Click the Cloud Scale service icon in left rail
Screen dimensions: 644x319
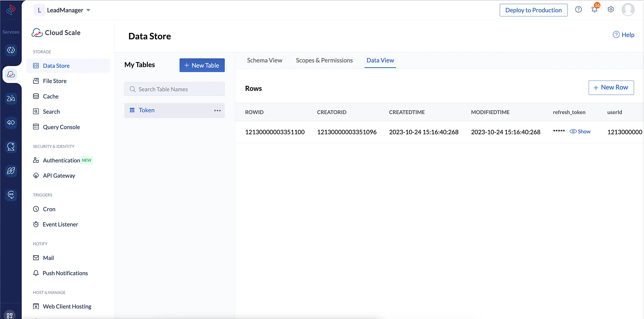[11, 74]
